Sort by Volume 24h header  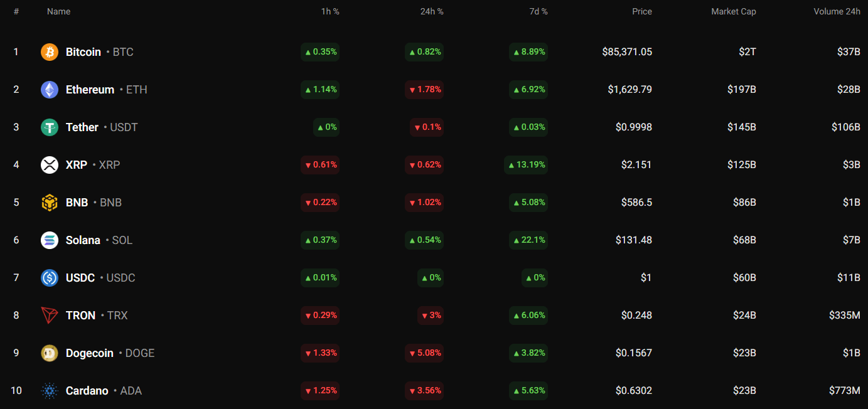[x=837, y=11]
